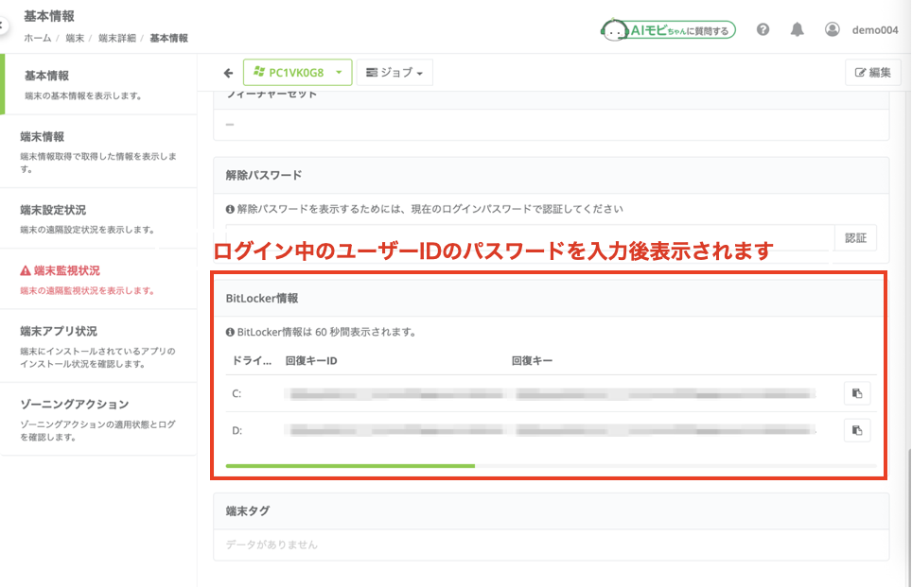The image size is (912, 588).
Task: Open 端末監視状況 warning item
Action: click(98, 280)
